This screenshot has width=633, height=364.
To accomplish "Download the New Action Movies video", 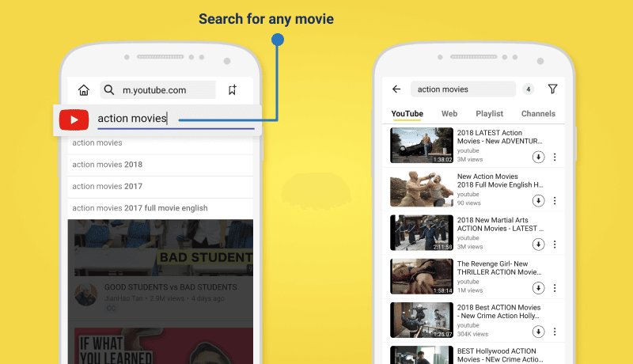I will point(538,201).
